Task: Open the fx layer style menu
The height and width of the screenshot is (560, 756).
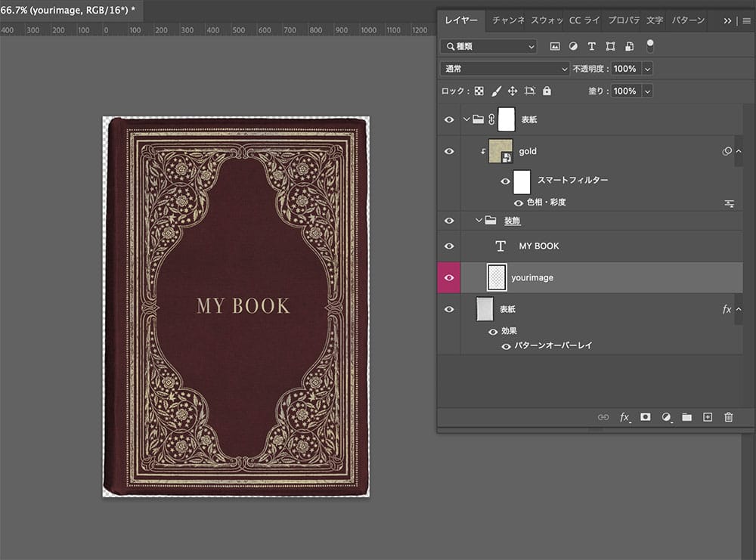Action: coord(624,417)
